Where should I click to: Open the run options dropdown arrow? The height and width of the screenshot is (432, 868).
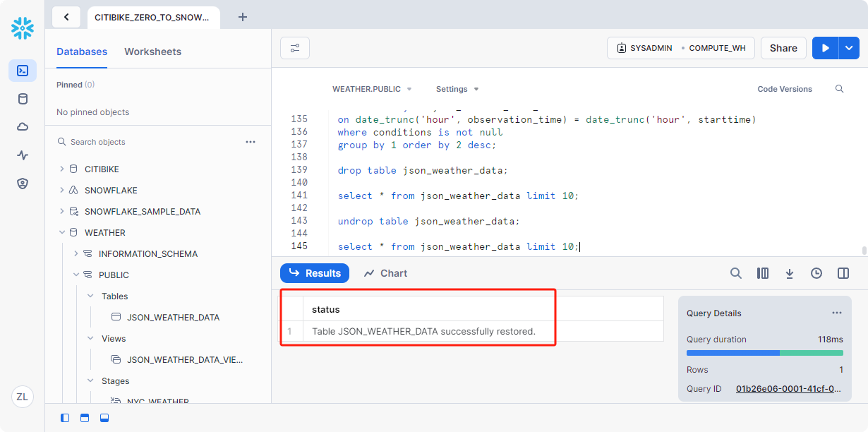848,48
